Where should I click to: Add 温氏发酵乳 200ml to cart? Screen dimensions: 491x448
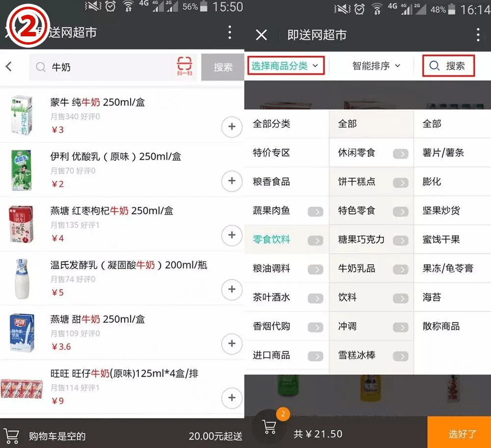232,289
